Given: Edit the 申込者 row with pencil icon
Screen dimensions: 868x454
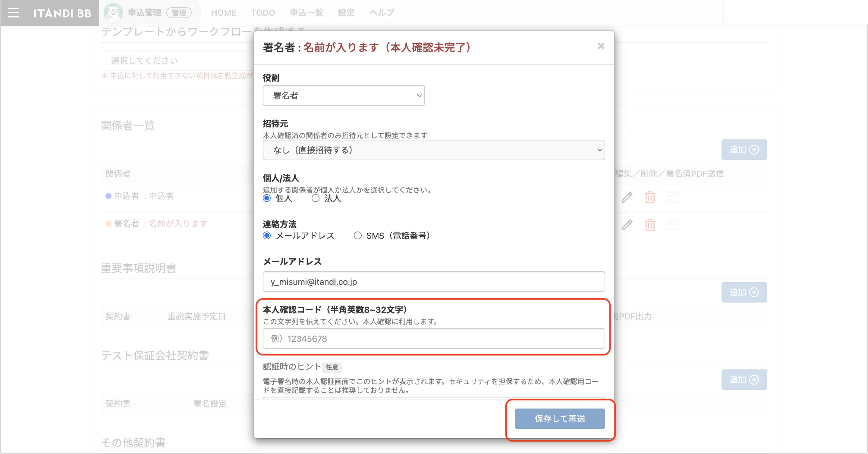Looking at the screenshot, I should pos(627,197).
